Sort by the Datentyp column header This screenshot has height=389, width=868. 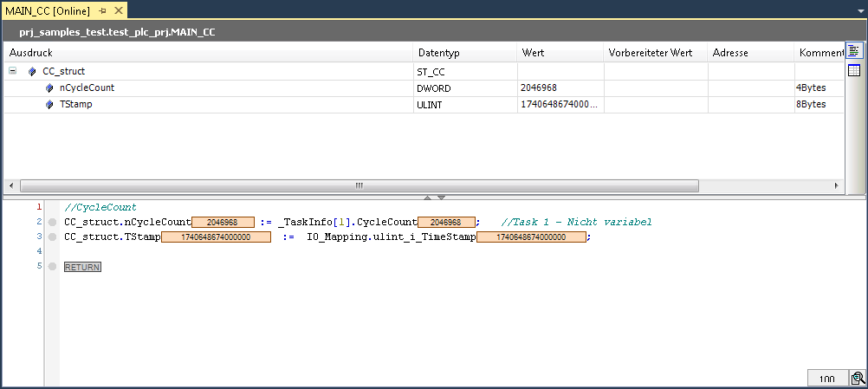click(x=465, y=53)
